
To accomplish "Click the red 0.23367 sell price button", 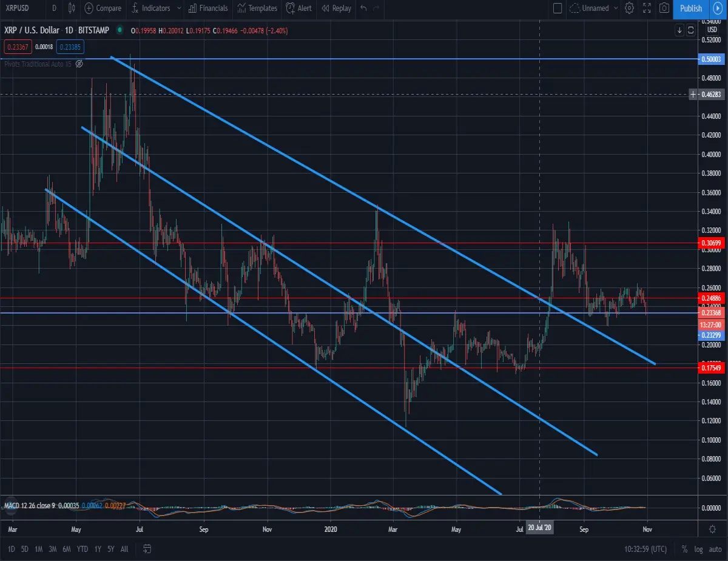I will coord(18,46).
